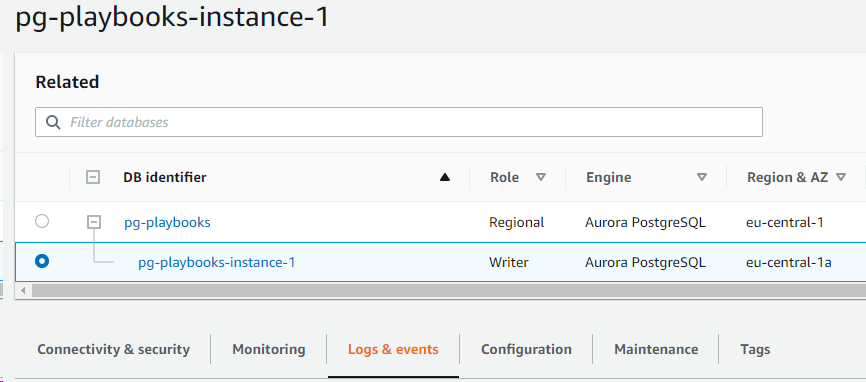Click the Role column header text
Image resolution: width=866 pixels, height=382 pixels.
tap(504, 177)
